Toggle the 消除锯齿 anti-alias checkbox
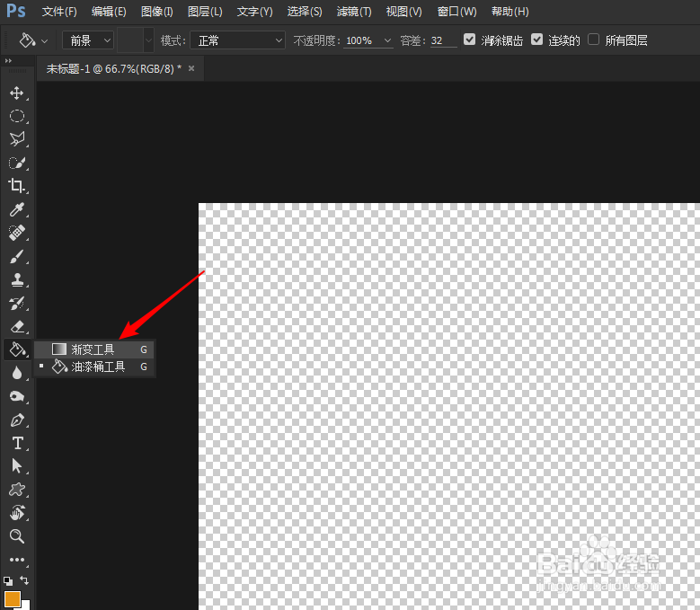 point(469,40)
